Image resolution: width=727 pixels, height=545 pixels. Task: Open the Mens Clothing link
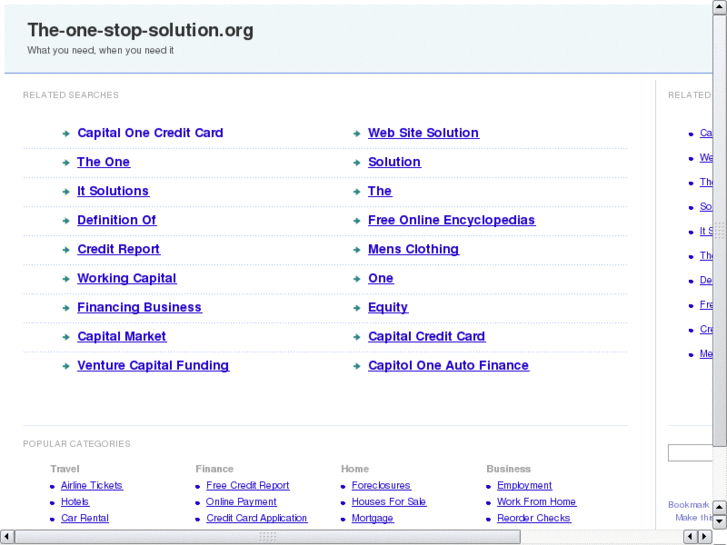tap(414, 250)
